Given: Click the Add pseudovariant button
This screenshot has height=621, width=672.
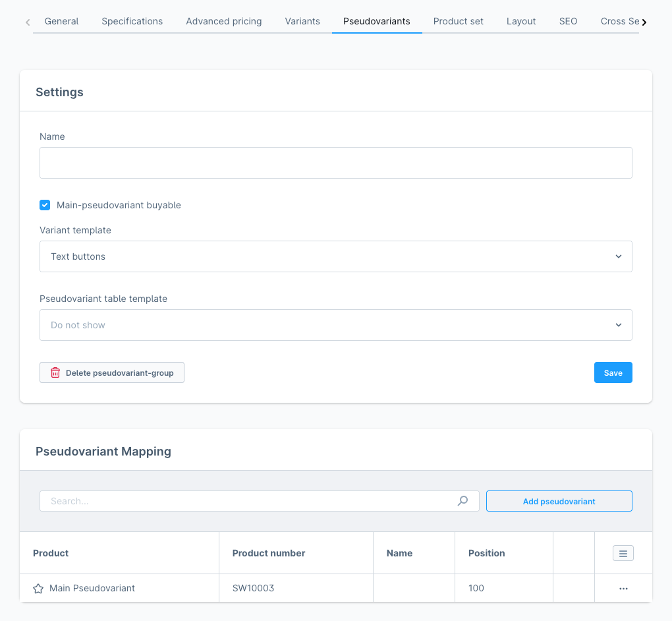Looking at the screenshot, I should 559,501.
